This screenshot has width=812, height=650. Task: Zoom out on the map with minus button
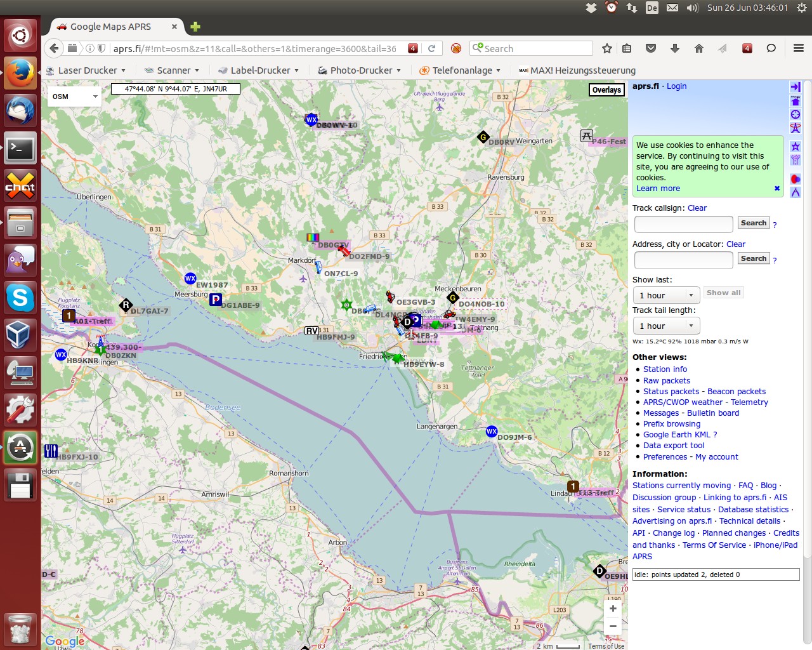point(613,626)
